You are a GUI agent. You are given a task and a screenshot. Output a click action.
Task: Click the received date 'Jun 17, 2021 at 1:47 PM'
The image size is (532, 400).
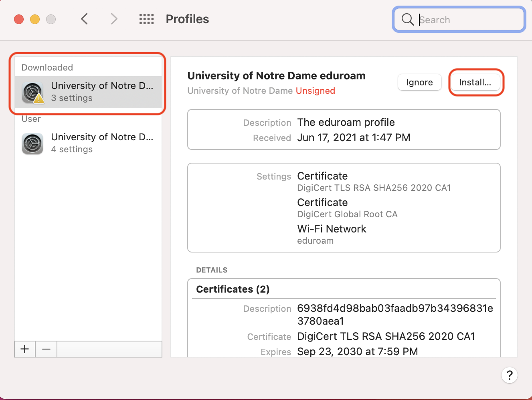[354, 137]
